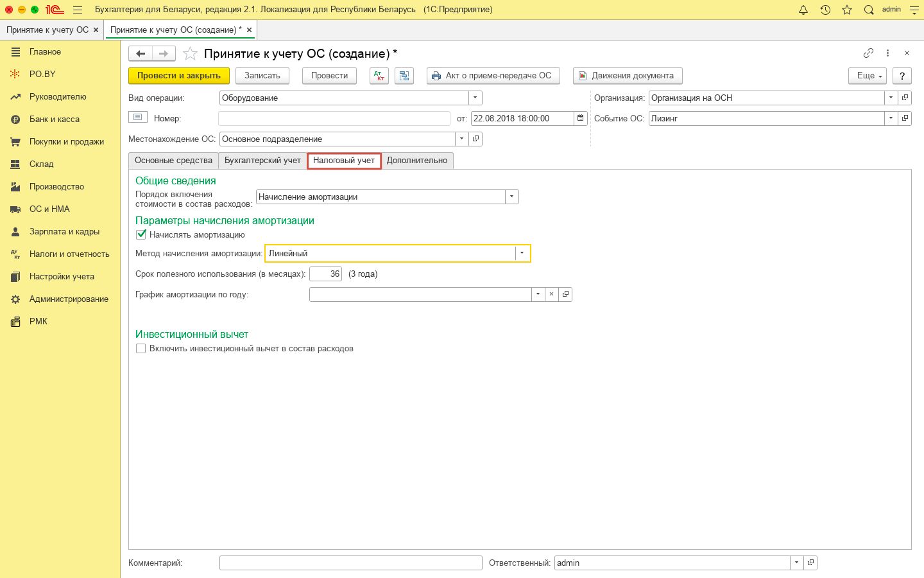924x578 pixels.
Task: Expand Местонахождение ОС dropdown arrow
Action: pyautogui.click(x=461, y=139)
